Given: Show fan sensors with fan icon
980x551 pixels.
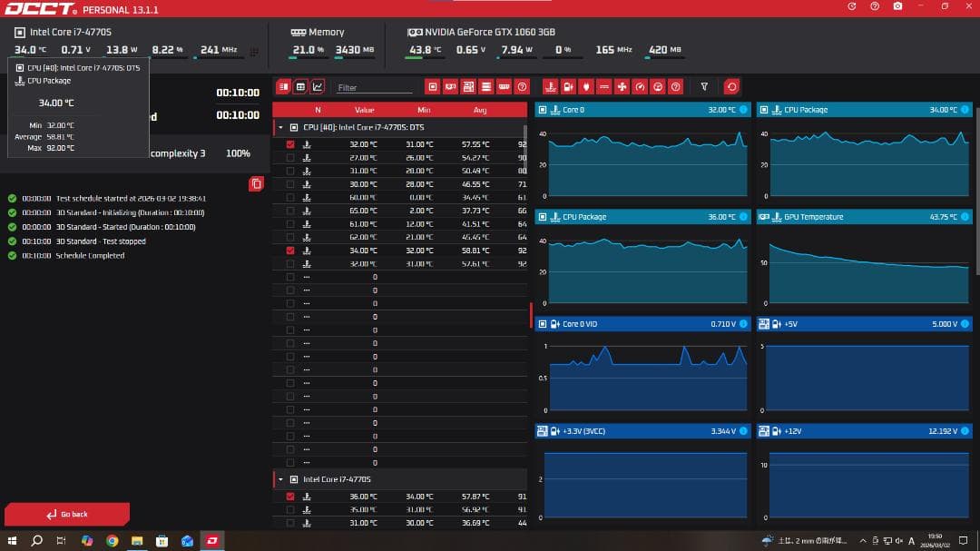Looking at the screenshot, I should tap(622, 87).
